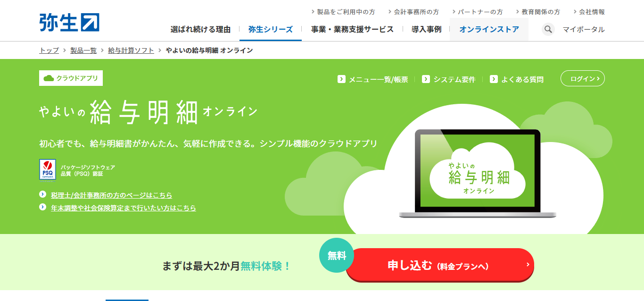Screen dimensions: 644x301
Task: Click the PSQ certification badge
Action: point(48,169)
